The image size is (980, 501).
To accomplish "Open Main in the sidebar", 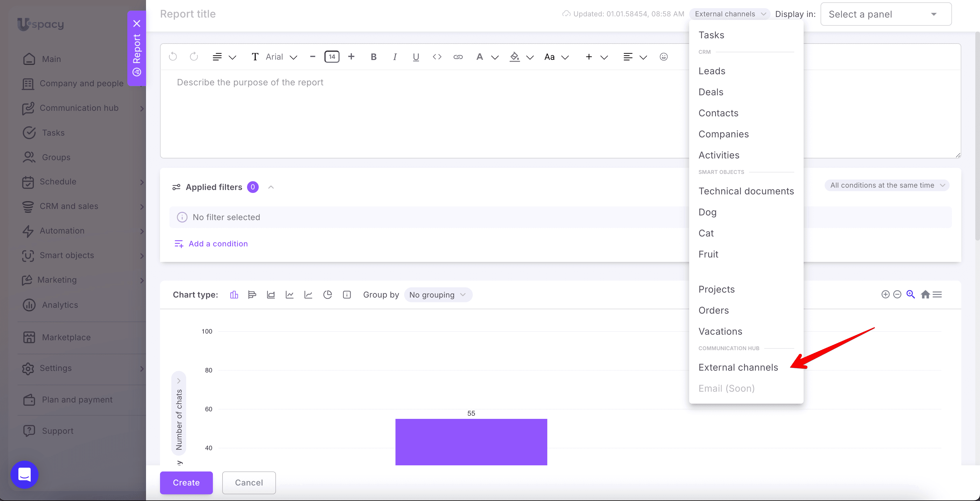I will (42, 59).
